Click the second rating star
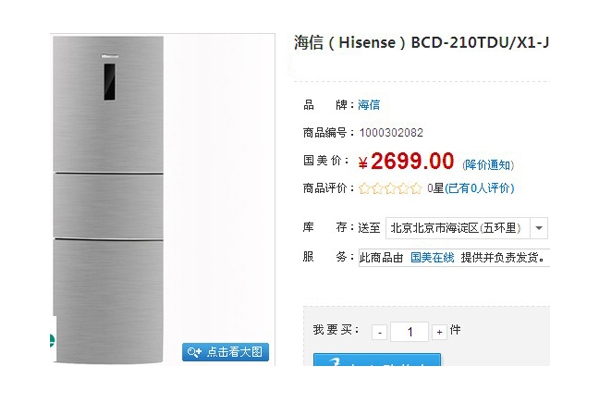Image resolution: width=600 pixels, height=400 pixels. pyautogui.click(x=377, y=188)
